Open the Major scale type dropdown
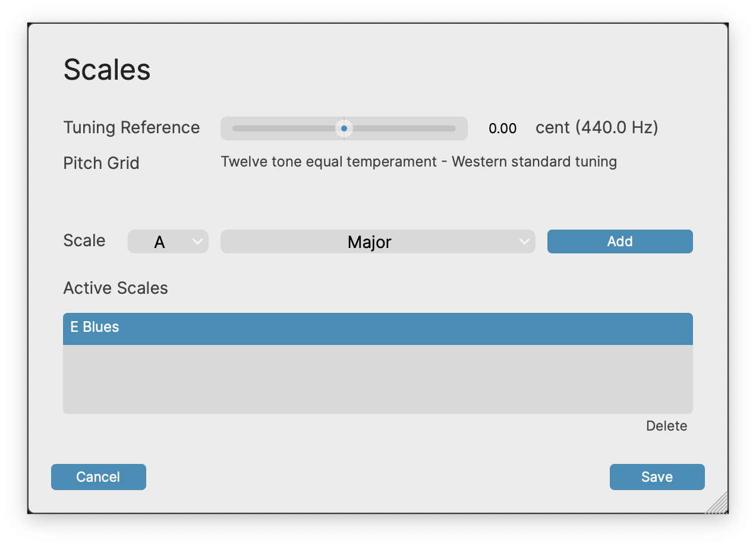This screenshot has width=756, height=546. pos(377,241)
